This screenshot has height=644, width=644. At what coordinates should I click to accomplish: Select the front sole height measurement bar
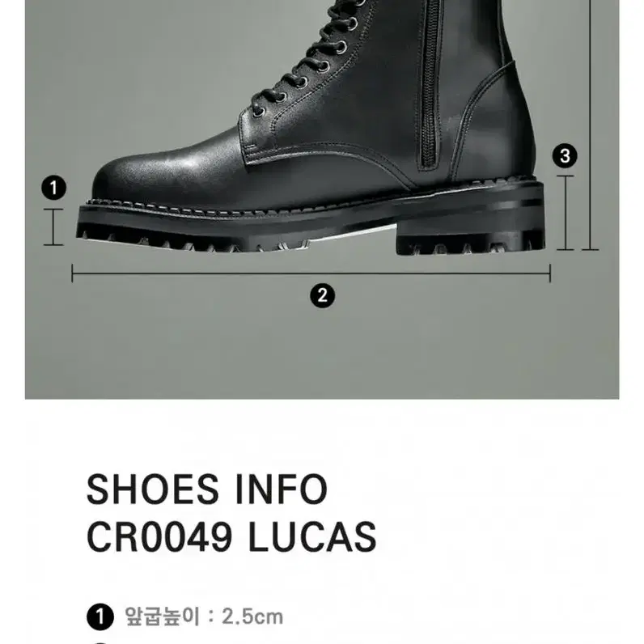click(x=53, y=227)
